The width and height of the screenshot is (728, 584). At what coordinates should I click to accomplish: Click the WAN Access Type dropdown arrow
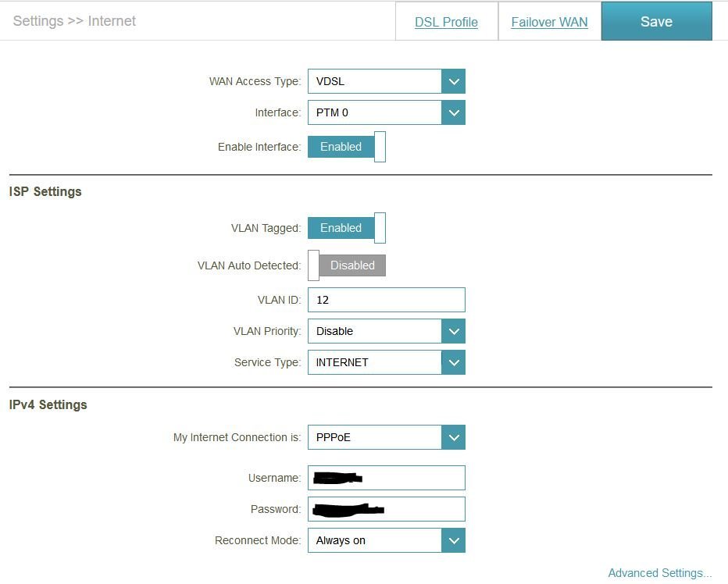[x=453, y=81]
